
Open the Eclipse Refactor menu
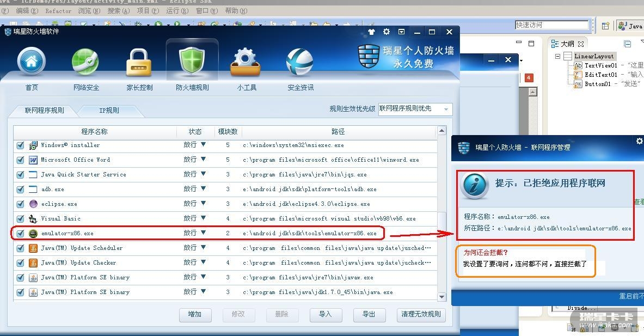coord(58,11)
